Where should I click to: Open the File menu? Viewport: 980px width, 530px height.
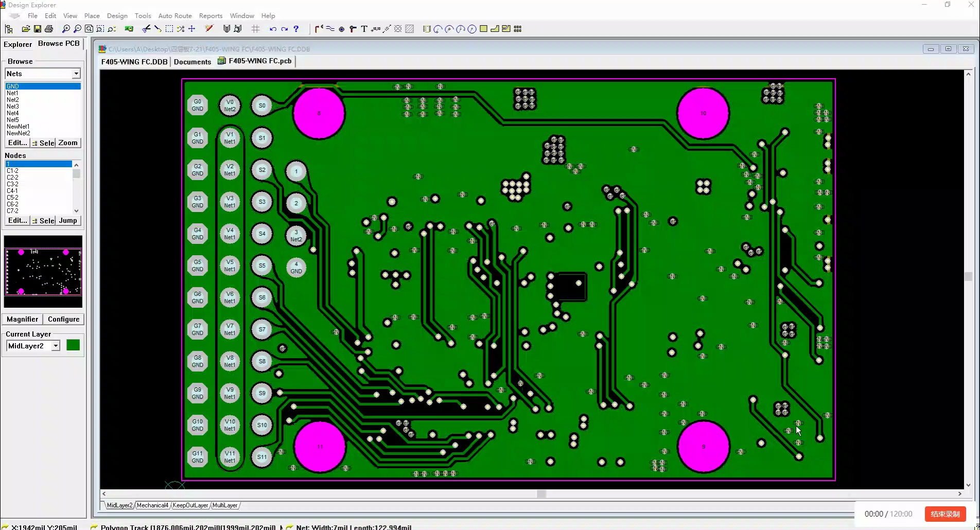coord(32,15)
